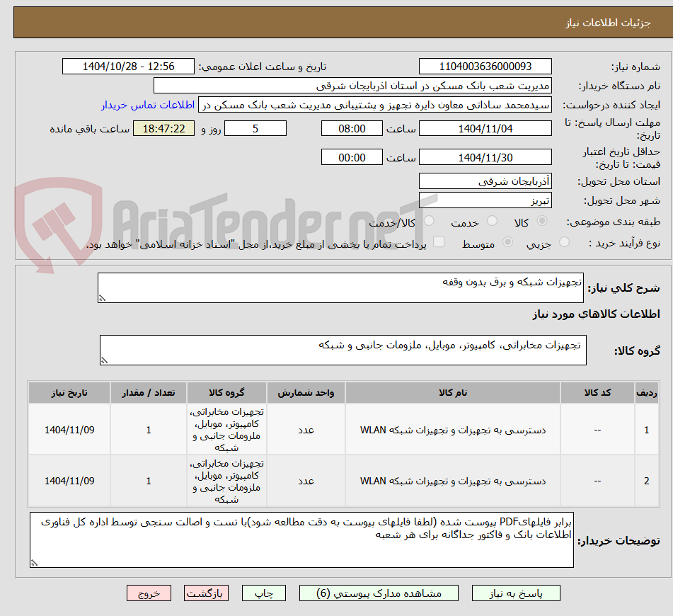Click the توضیحات خریدار text area

(301, 540)
